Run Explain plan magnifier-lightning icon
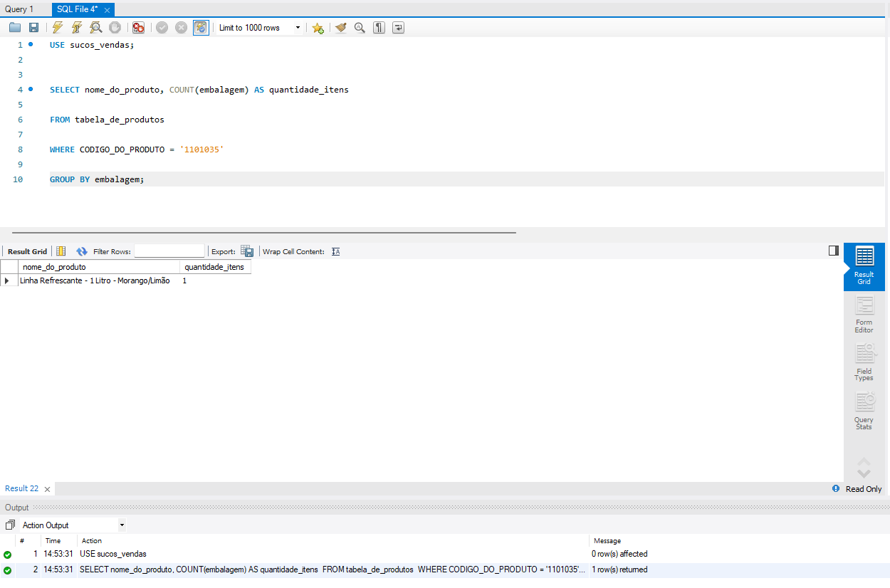The height and width of the screenshot is (588, 890). tap(95, 28)
